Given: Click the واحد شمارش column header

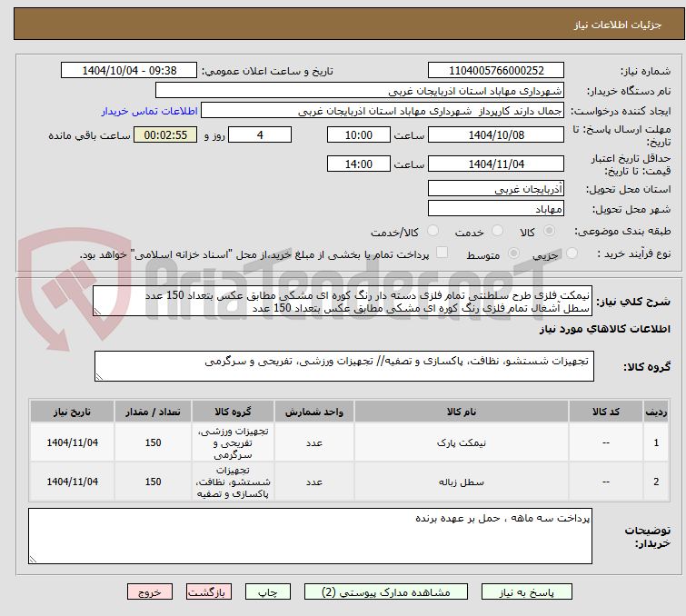Looking at the screenshot, I should pyautogui.click(x=314, y=412).
